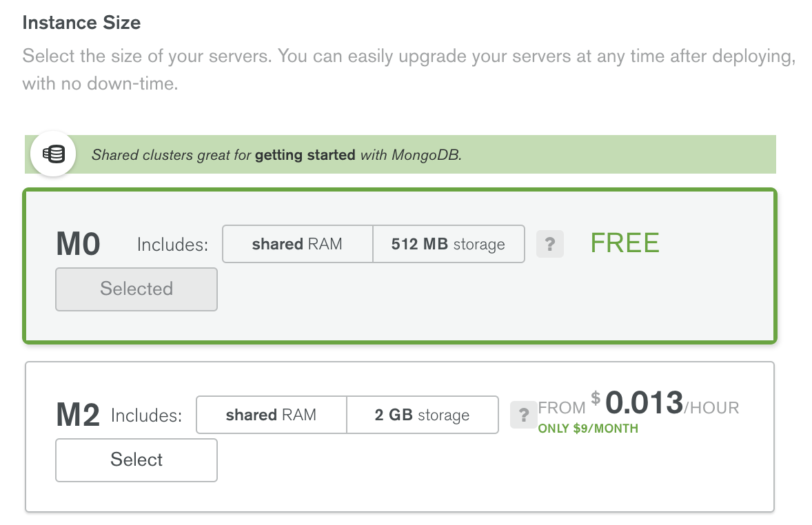Click the bold 'getting started' banner text
The width and height of the screenshot is (812, 525).
click(x=305, y=155)
